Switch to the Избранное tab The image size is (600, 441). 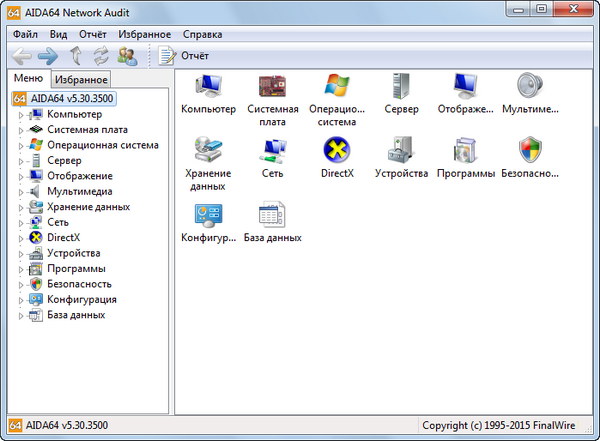[x=81, y=79]
